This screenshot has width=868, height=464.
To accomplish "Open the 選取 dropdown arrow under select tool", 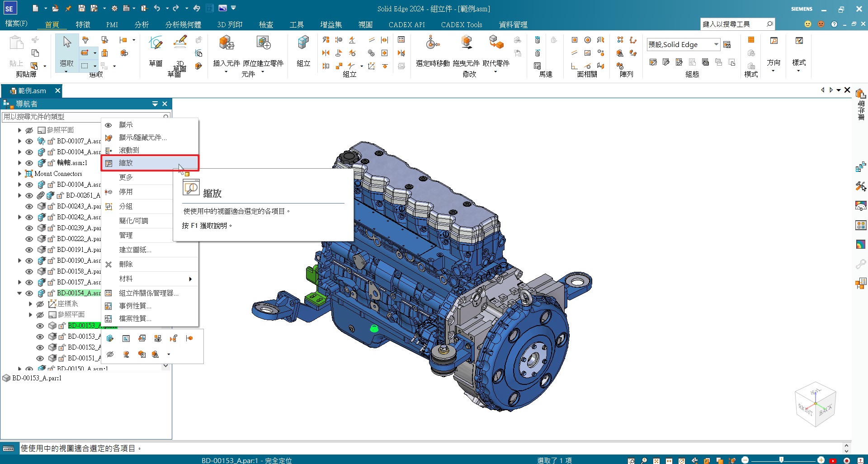I will [x=66, y=71].
